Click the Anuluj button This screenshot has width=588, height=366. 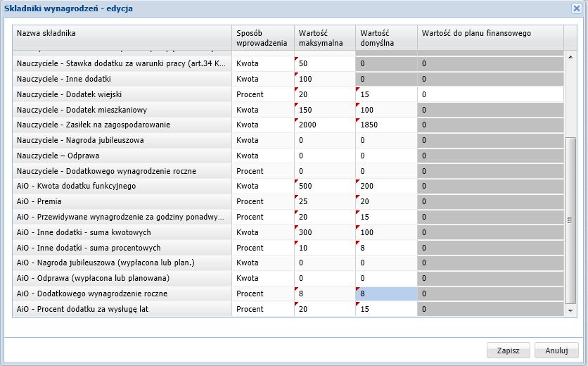[556, 351]
